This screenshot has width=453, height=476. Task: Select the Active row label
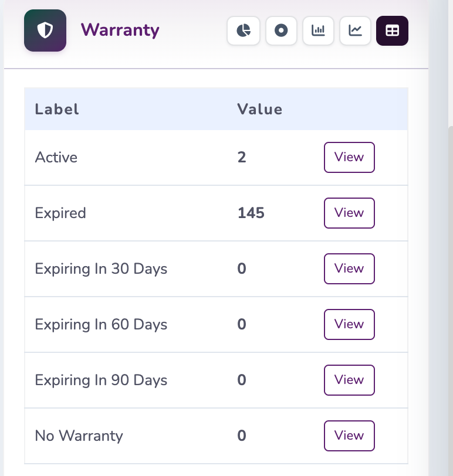[56, 157]
